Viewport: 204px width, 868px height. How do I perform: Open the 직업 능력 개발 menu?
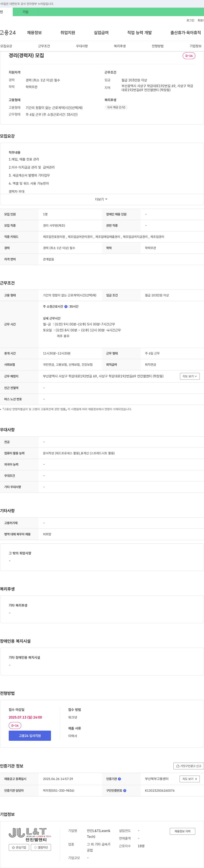point(139,33)
